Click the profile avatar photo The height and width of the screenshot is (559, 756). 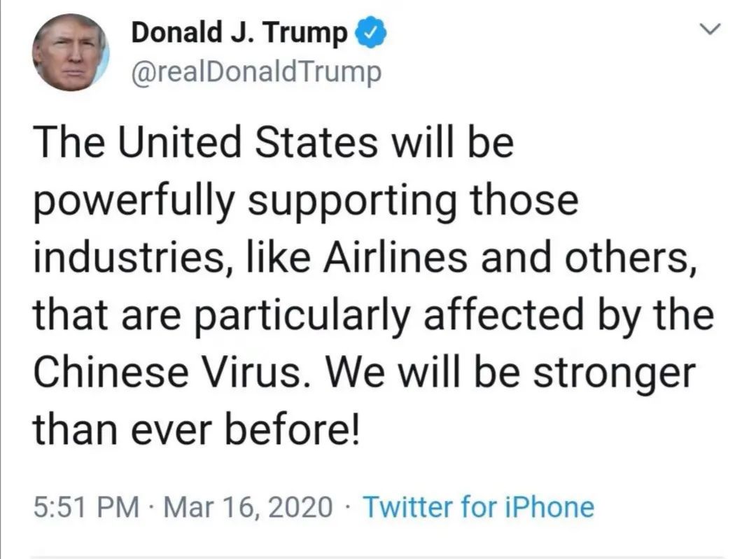click(x=71, y=53)
